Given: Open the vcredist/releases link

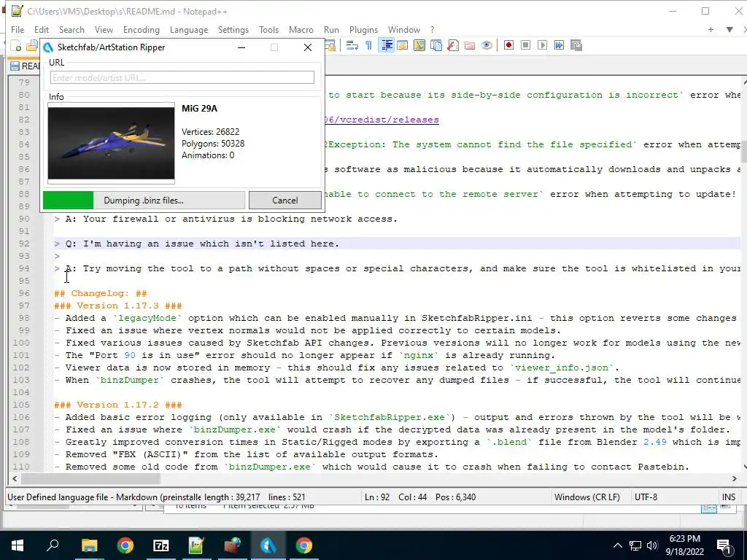Looking at the screenshot, I should pyautogui.click(x=382, y=120).
